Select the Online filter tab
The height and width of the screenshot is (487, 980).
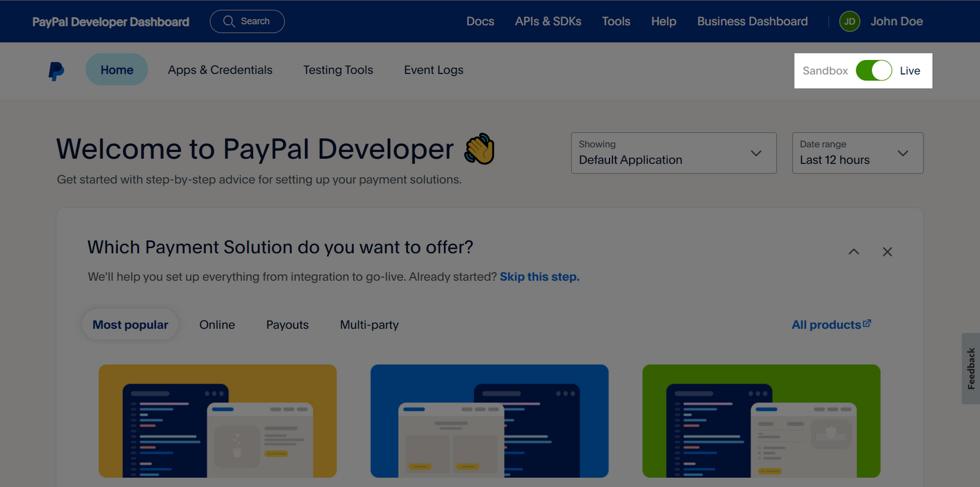(217, 325)
